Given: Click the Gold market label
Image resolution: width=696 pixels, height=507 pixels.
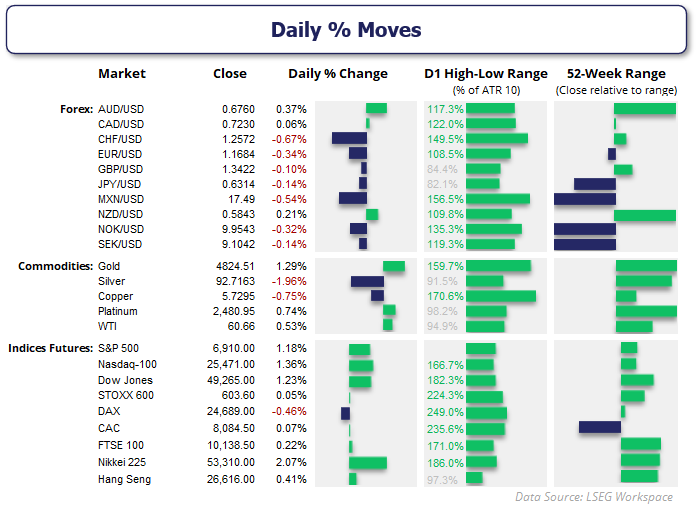Looking at the screenshot, I should pyautogui.click(x=109, y=267).
